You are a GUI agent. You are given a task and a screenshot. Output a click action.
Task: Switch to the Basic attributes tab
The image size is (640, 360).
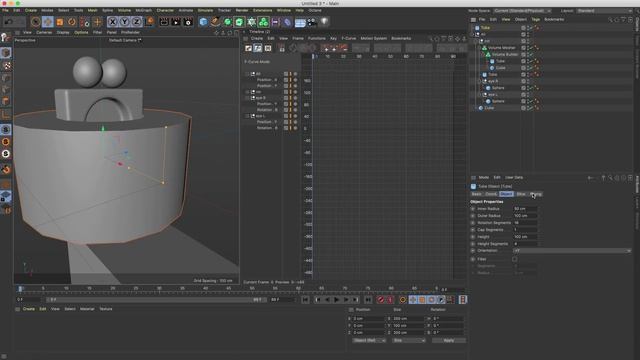point(476,194)
